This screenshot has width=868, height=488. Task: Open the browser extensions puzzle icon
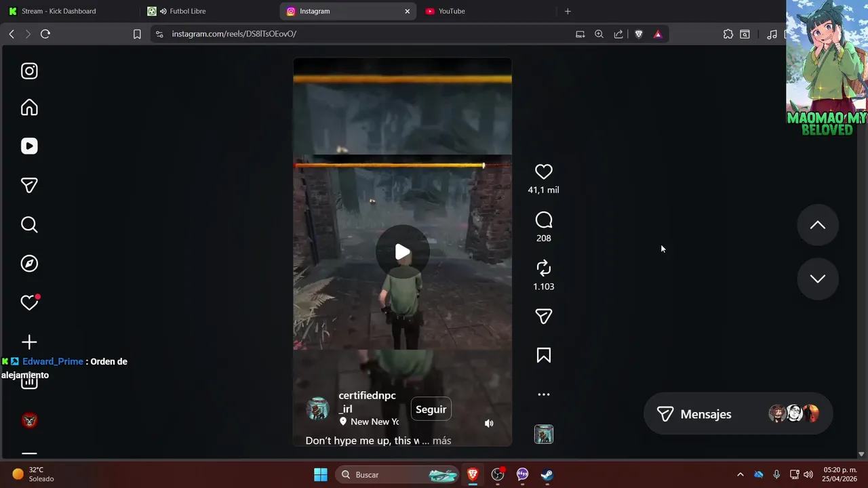point(728,34)
